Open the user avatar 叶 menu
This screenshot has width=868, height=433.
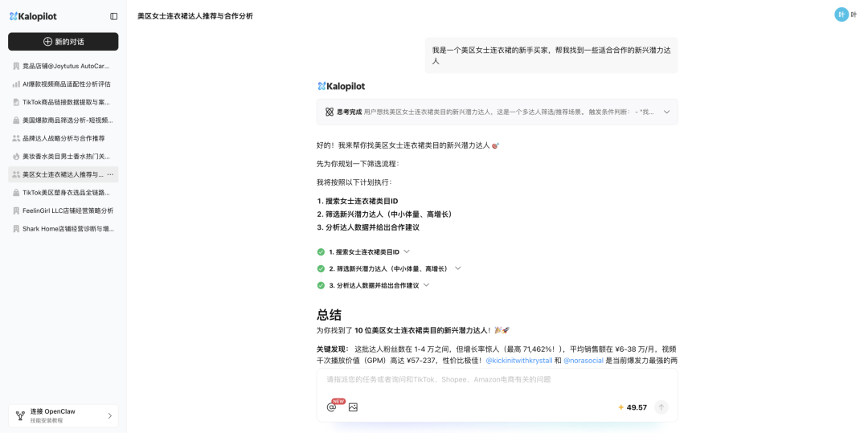[841, 15]
